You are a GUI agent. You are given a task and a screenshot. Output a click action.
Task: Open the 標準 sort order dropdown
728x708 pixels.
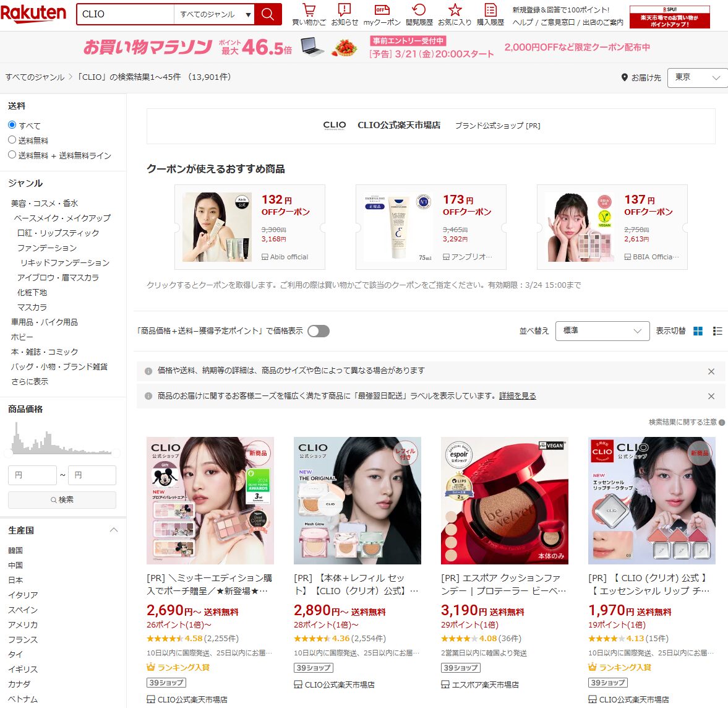(602, 330)
